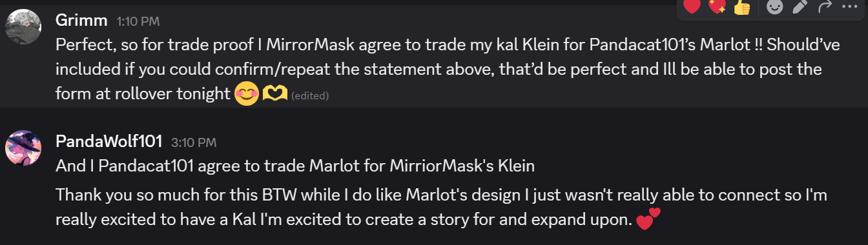React with the red heart emoji
Image resolution: width=868 pixels, height=245 pixels.
coord(692,6)
